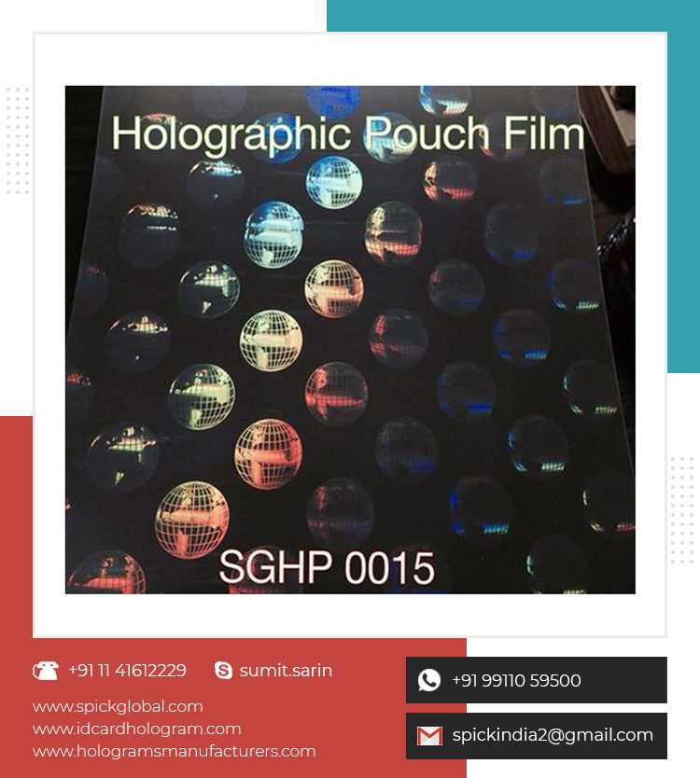Select the phone number +91 11 41612229
700x778 pixels.
click(127, 671)
